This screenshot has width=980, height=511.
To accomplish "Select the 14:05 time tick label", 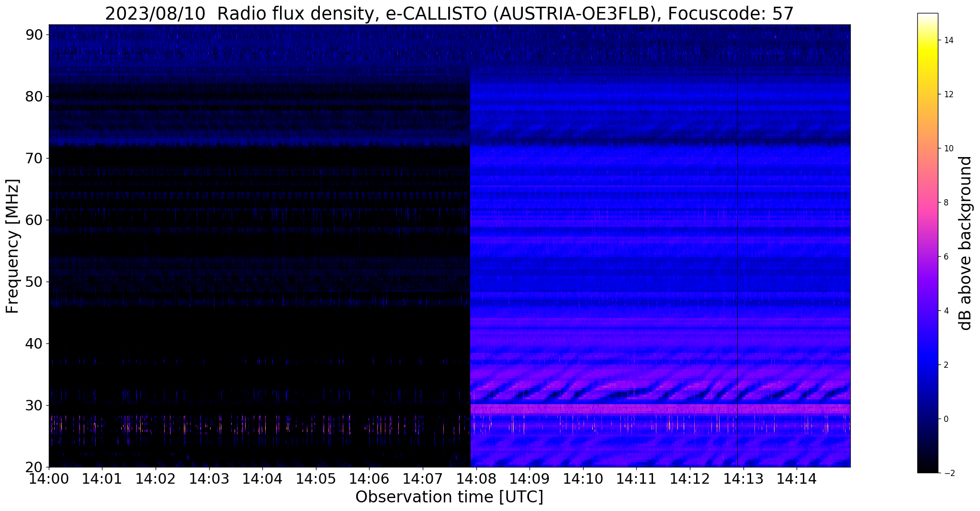I will (316, 478).
